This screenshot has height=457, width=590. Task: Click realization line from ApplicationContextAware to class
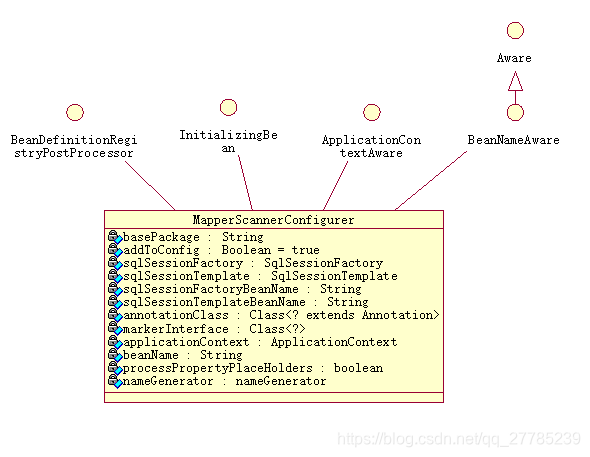336,185
